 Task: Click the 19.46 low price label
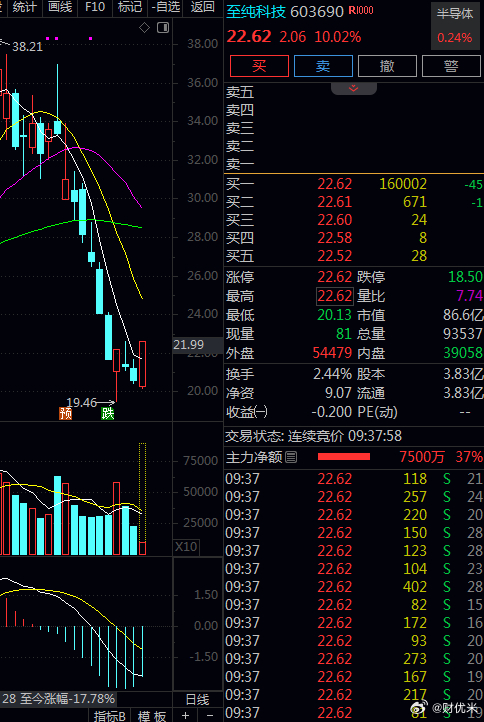click(x=82, y=403)
